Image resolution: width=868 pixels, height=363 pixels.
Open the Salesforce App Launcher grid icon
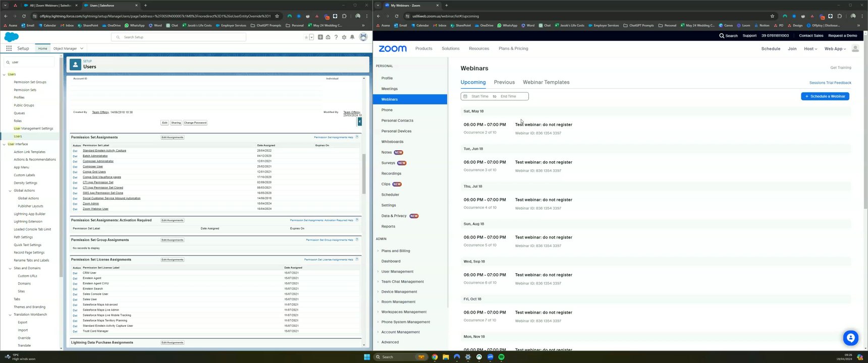(x=9, y=48)
